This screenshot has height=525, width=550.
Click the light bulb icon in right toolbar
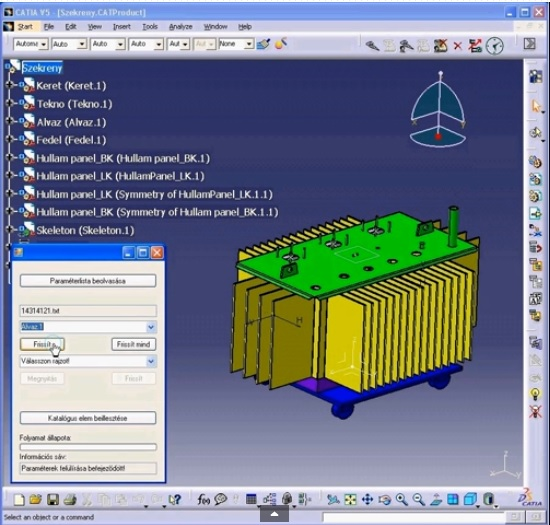point(535,394)
